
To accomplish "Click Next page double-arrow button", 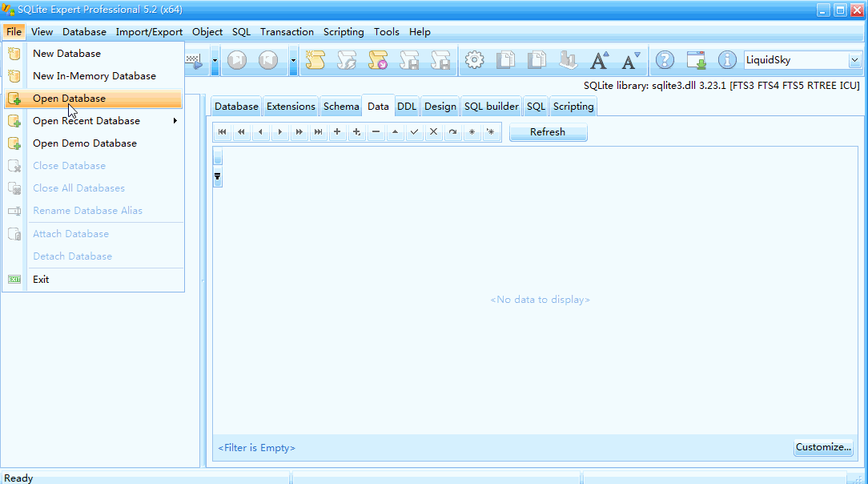I will click(299, 131).
